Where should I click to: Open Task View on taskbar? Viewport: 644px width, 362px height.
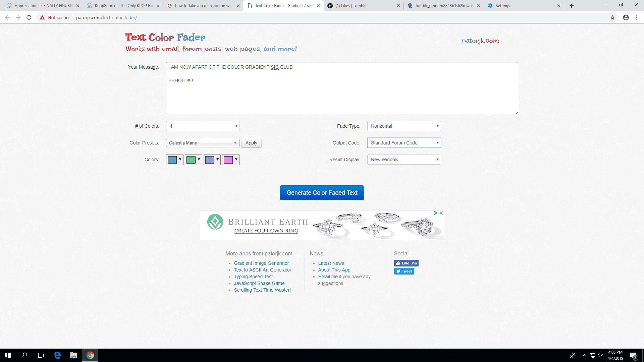tap(40, 355)
